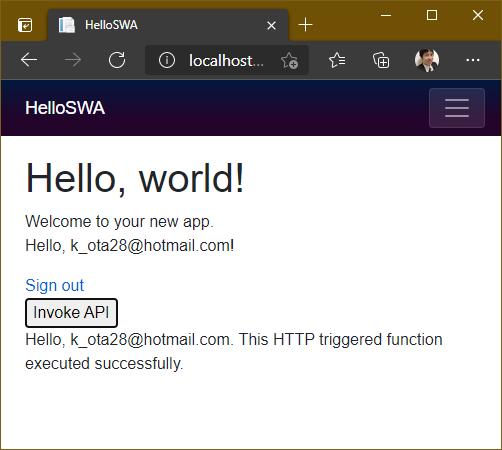
Task: View site information icon in address bar
Action: coord(167,60)
